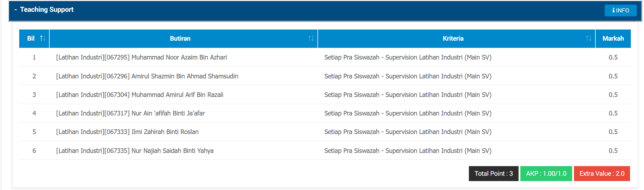Collapse the Teaching Support panel

pyautogui.click(x=16, y=10)
